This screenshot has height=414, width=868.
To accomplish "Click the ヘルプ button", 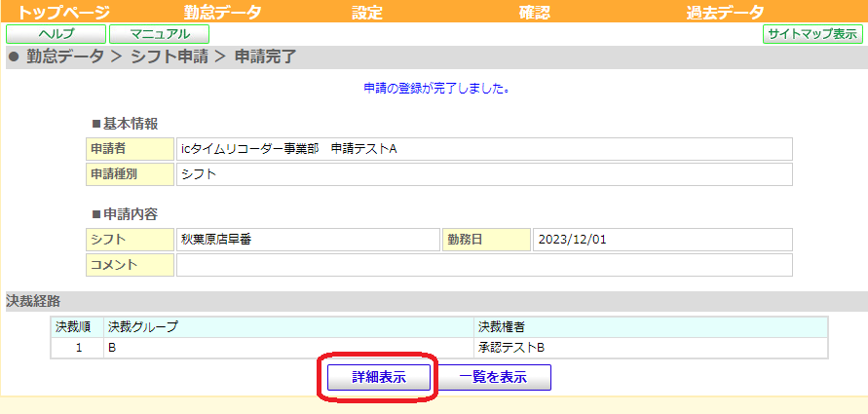I will [x=56, y=34].
